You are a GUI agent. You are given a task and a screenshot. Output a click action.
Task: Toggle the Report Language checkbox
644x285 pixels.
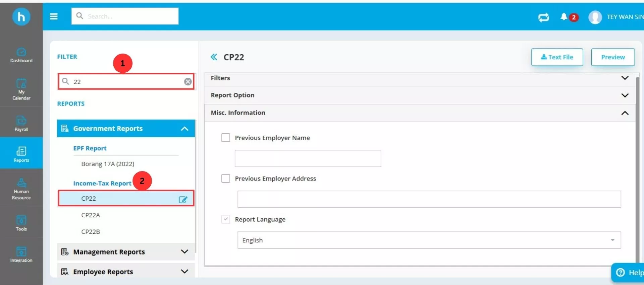(226, 219)
